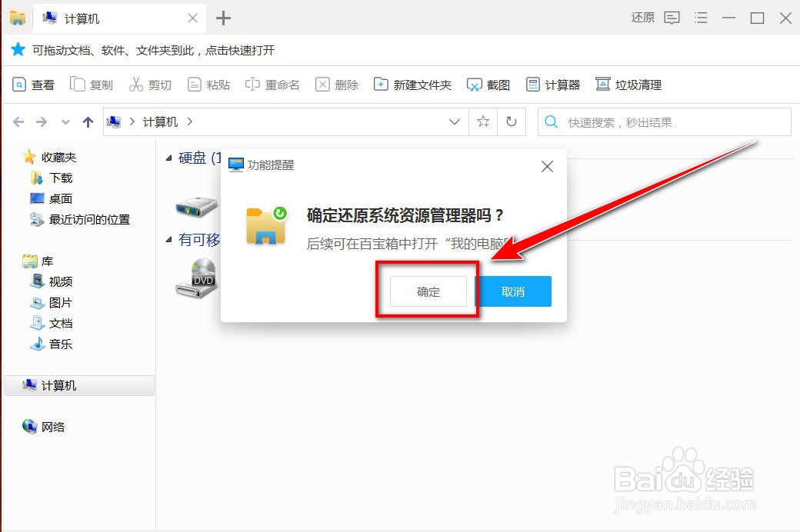
Task: Go back with left arrow
Action: (18, 122)
